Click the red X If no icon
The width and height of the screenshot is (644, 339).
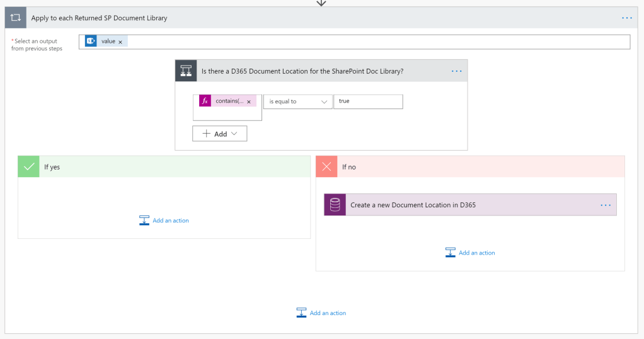(x=326, y=167)
